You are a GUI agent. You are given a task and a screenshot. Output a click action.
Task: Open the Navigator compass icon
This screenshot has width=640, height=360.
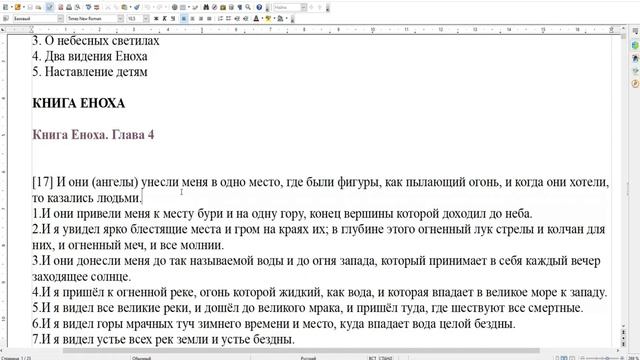(214, 7)
